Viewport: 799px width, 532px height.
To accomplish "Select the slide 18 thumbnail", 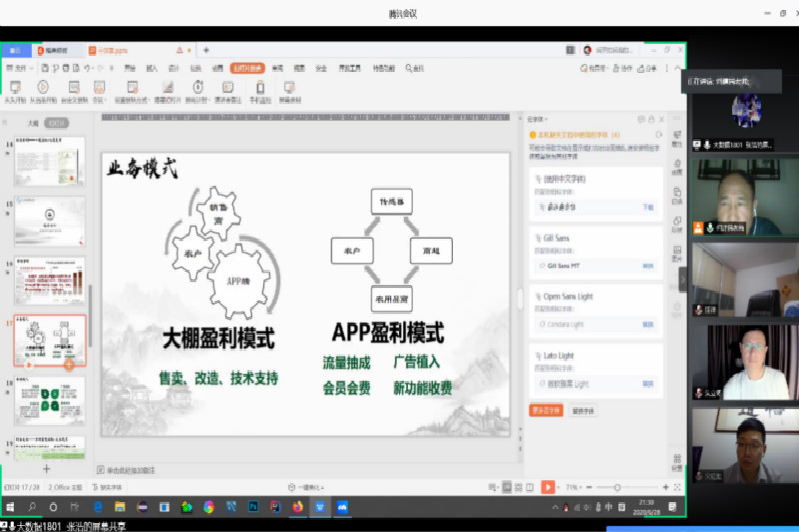I will pos(49,400).
